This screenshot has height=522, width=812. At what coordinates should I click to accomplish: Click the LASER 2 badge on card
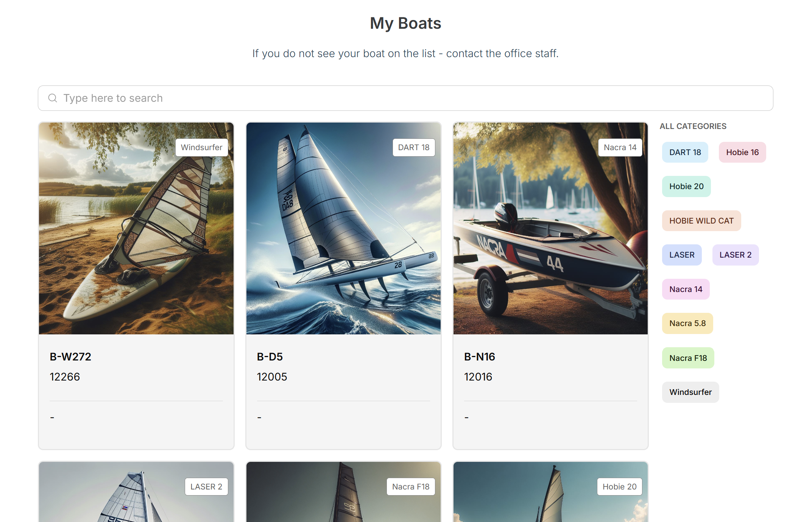pos(206,486)
